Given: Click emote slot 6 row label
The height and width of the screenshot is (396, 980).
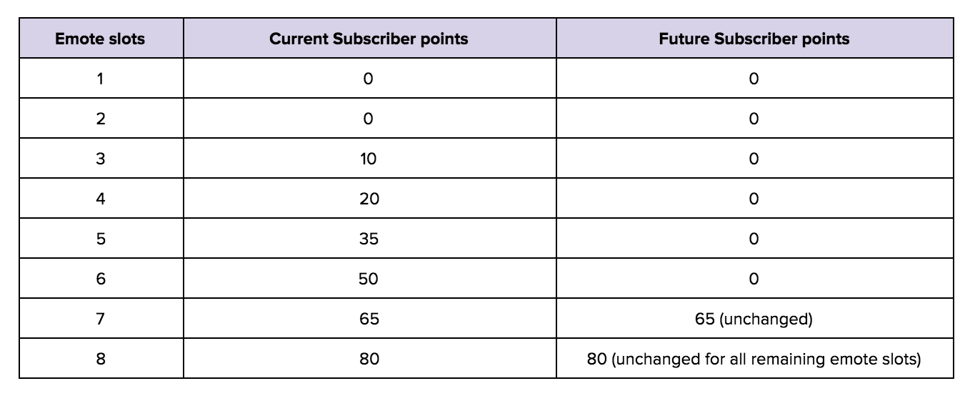Looking at the screenshot, I should (x=100, y=279).
